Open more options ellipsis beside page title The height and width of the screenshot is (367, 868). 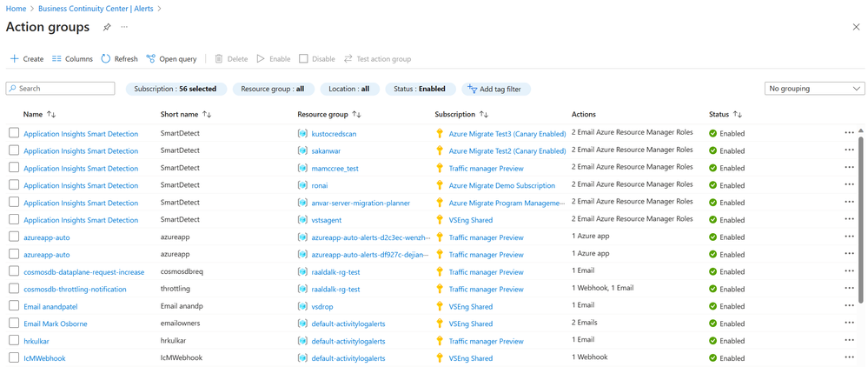tap(124, 27)
